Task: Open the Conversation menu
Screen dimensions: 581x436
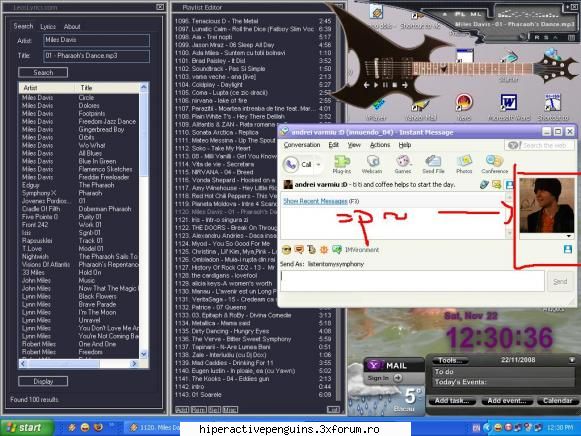Action: tap(302, 145)
